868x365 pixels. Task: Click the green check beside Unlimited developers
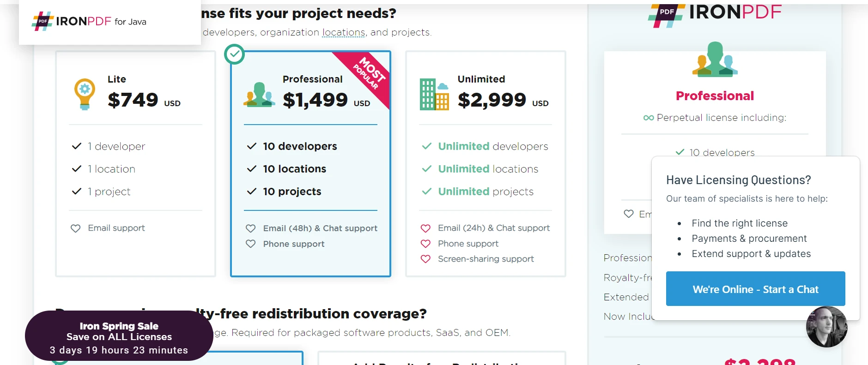pos(427,146)
